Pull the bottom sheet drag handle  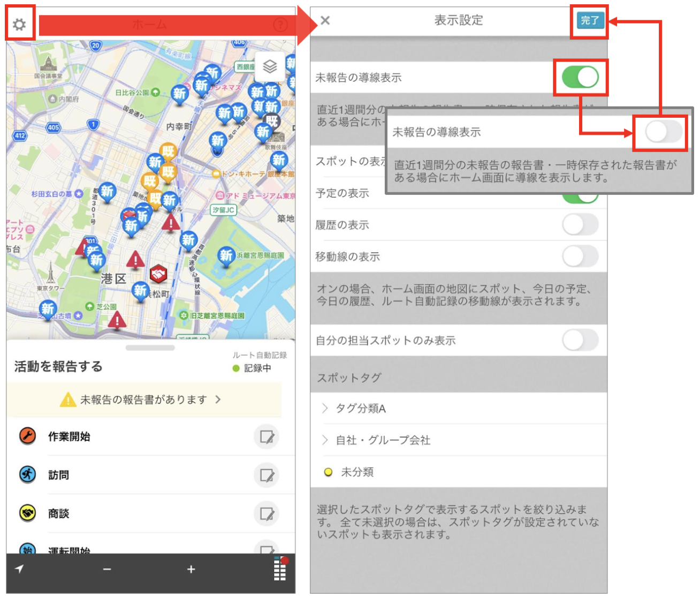[x=150, y=348]
